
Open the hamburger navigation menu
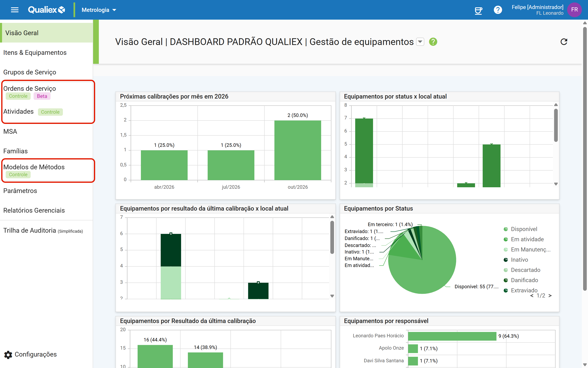(x=14, y=10)
